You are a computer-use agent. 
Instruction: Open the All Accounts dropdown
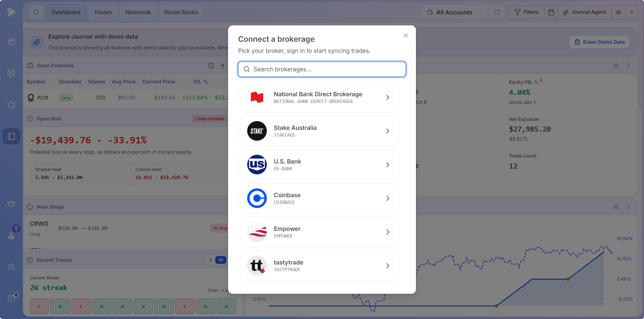tap(454, 12)
